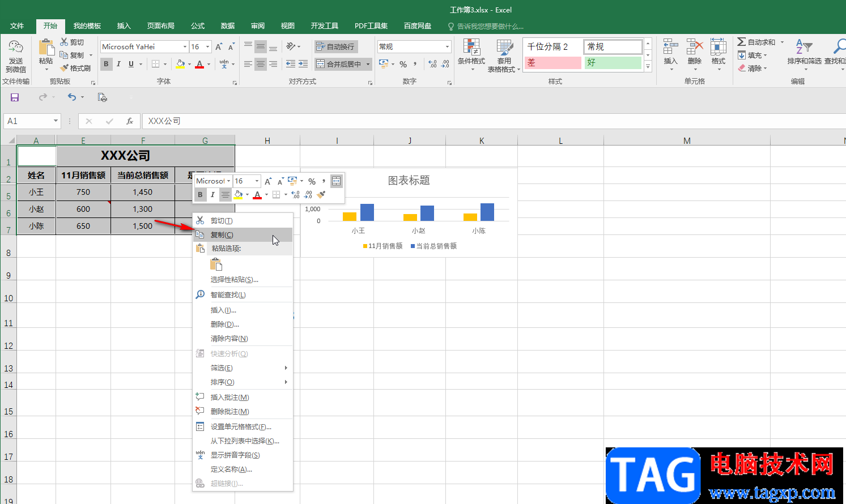Expand the Merge and Center dropdown arrow

pyautogui.click(x=368, y=64)
